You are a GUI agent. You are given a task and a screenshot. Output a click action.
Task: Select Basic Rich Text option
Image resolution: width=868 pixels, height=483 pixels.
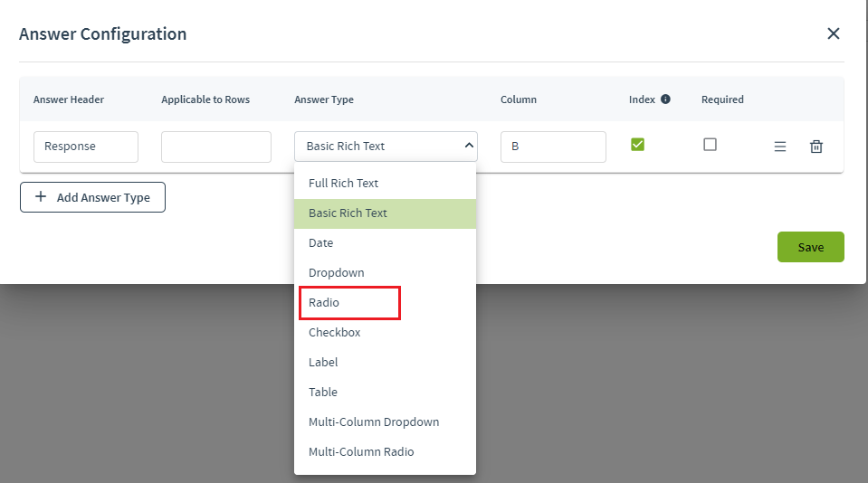tap(385, 213)
